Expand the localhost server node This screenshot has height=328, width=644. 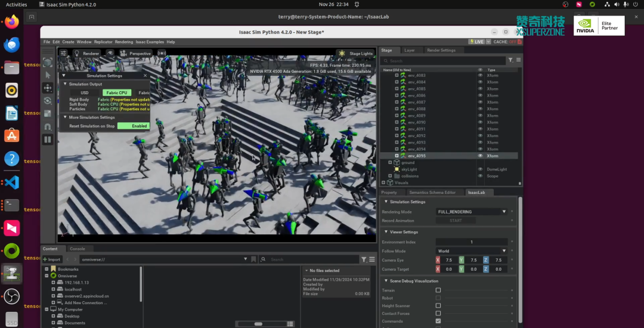click(54, 289)
